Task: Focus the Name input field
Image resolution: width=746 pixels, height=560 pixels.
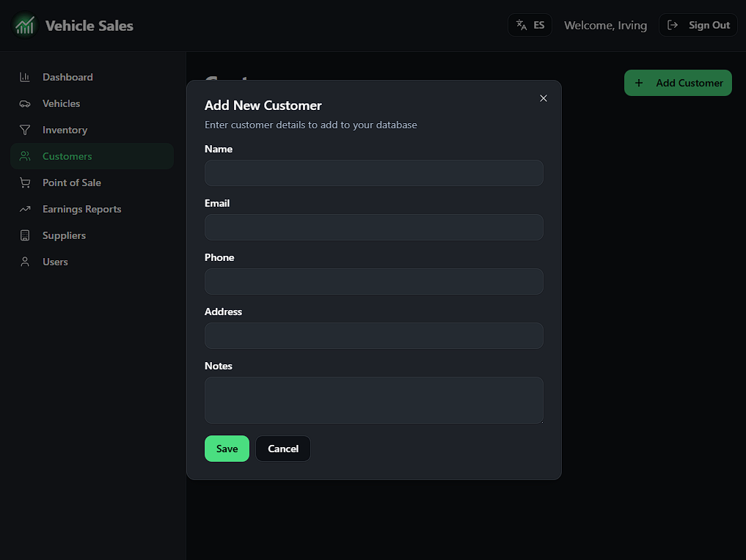Action: [x=374, y=173]
